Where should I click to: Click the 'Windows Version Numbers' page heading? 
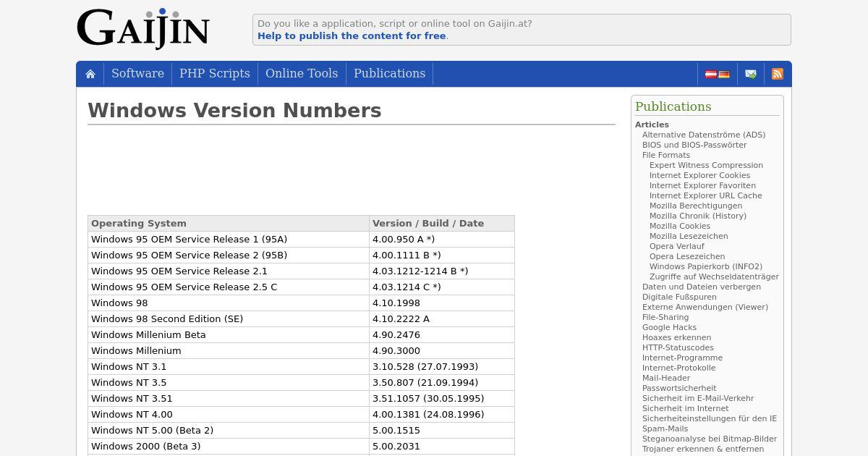pyautogui.click(x=234, y=111)
